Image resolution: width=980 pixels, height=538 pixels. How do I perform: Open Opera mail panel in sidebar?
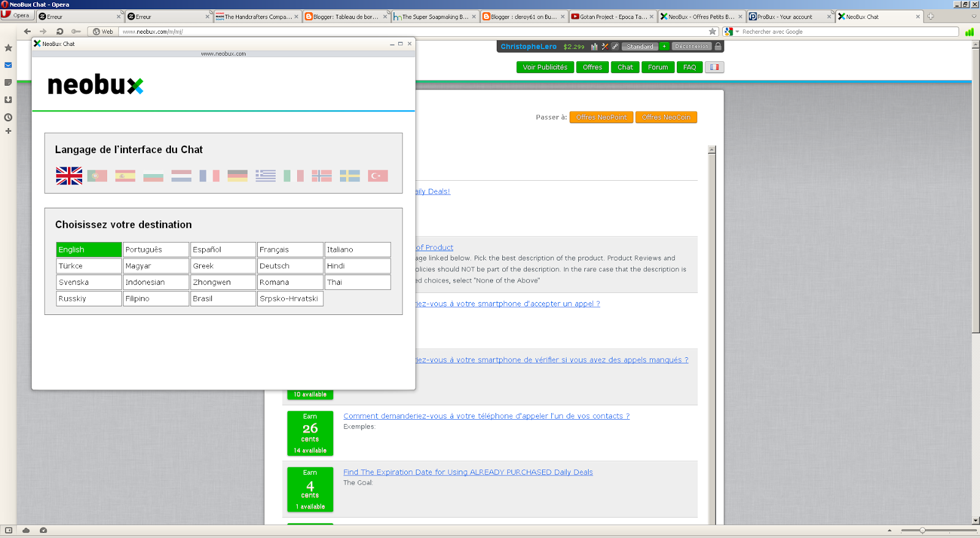tap(9, 65)
